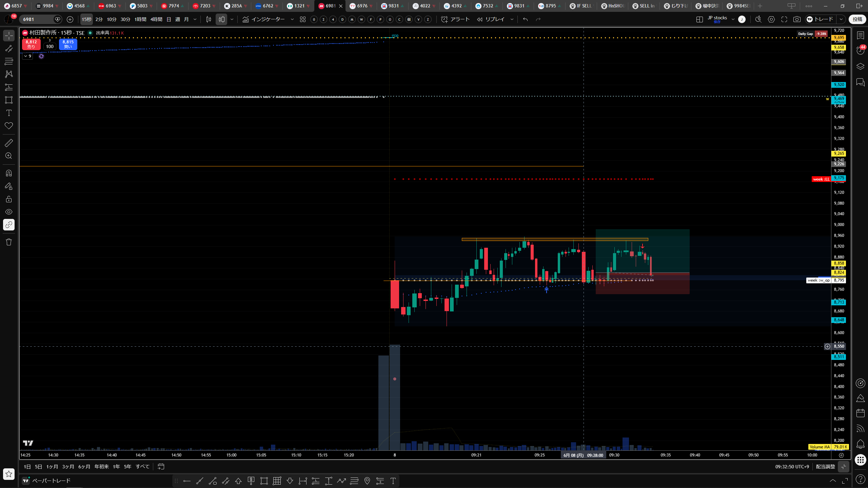Toggle magnet mode

[x=9, y=173]
